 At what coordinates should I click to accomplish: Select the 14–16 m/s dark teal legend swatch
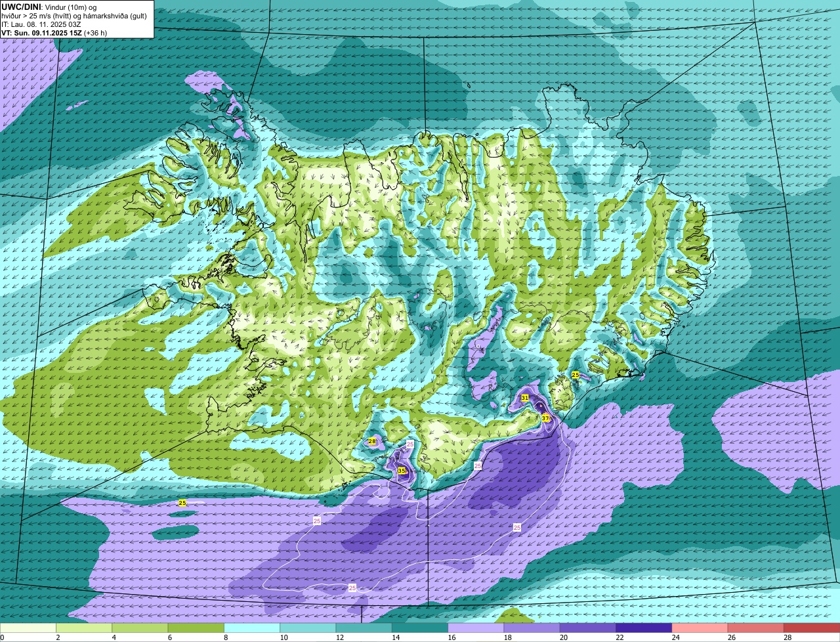pos(420,628)
